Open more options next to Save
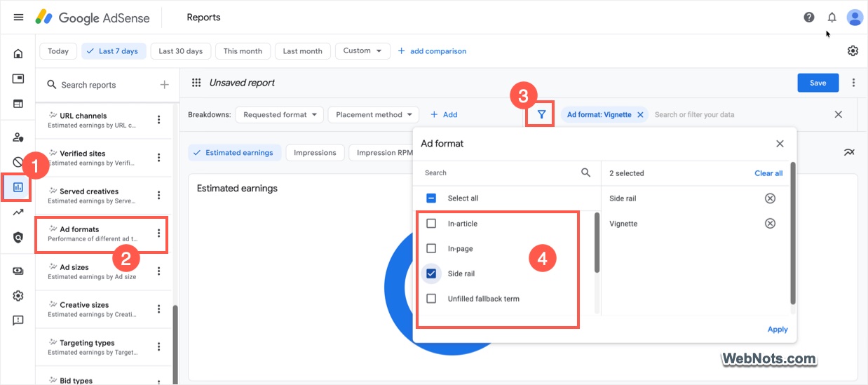The image size is (868, 385). [x=853, y=83]
